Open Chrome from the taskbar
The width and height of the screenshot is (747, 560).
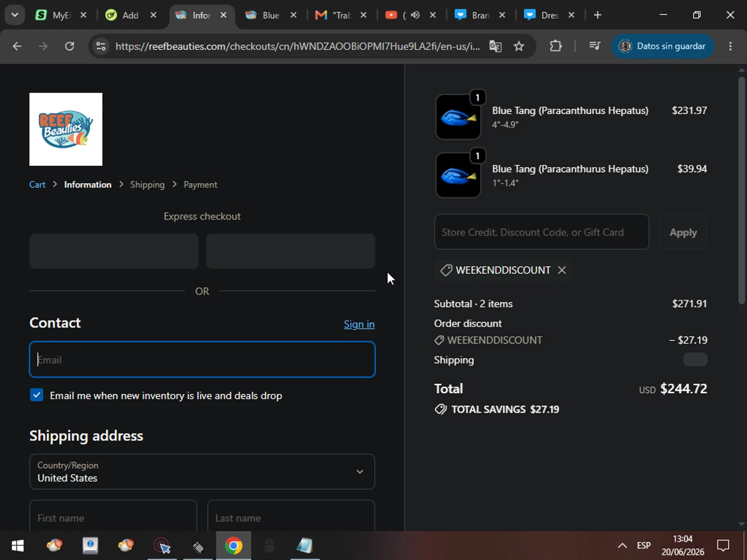pos(234,546)
